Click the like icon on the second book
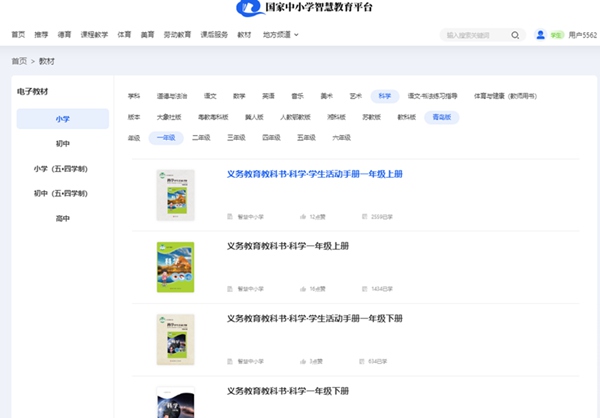Image resolution: width=600 pixels, height=418 pixels. 303,288
